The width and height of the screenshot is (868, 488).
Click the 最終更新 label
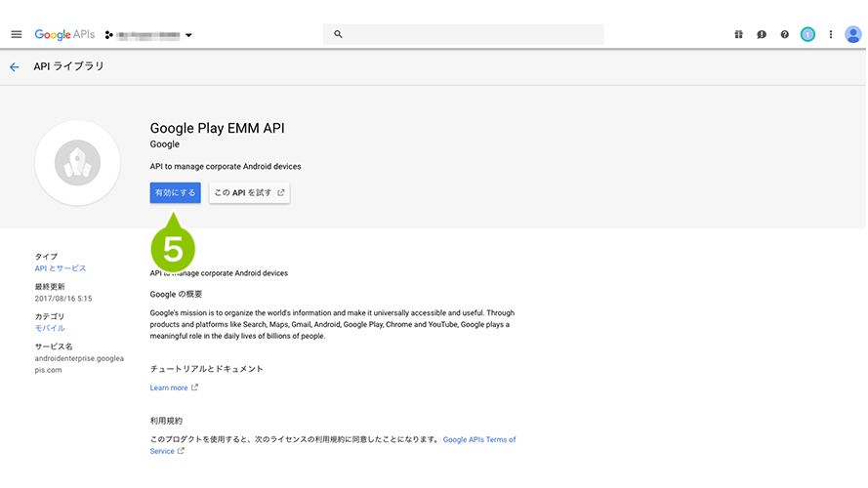point(50,287)
